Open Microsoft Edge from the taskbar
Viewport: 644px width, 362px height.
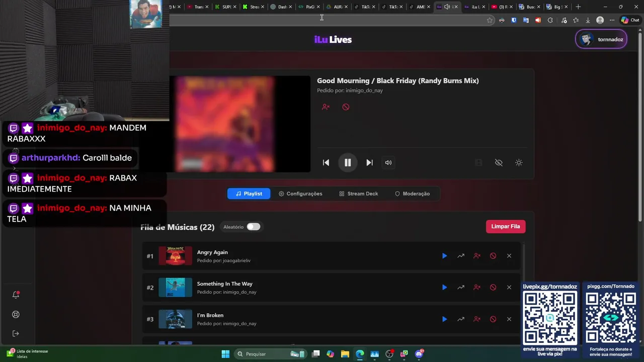point(360,354)
